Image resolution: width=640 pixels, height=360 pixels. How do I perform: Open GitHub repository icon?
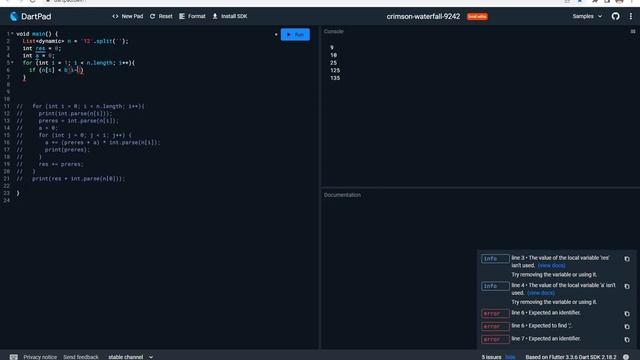(616, 16)
